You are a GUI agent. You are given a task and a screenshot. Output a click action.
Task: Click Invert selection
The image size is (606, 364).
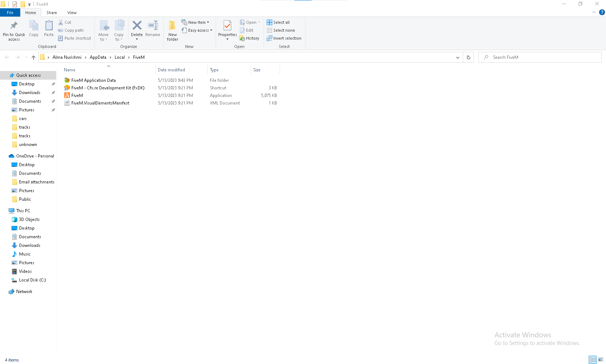284,38
